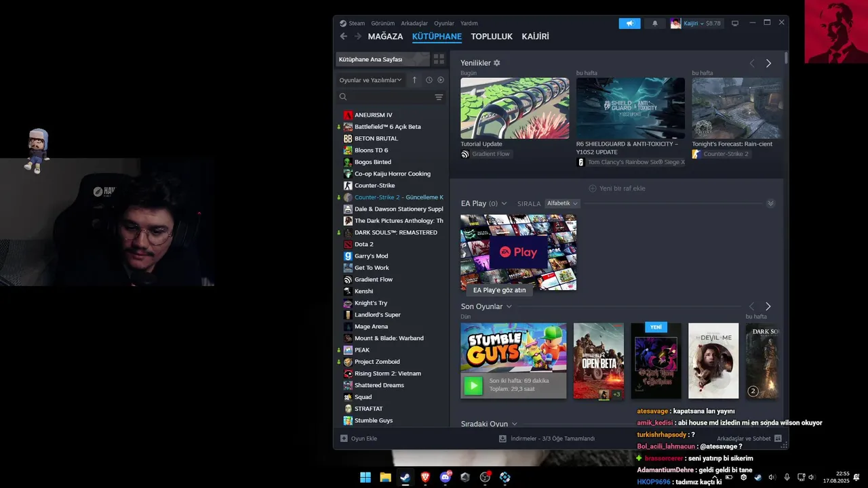
Task: Open Kaijiri account dropdown with wallet balance
Action: pos(696,23)
